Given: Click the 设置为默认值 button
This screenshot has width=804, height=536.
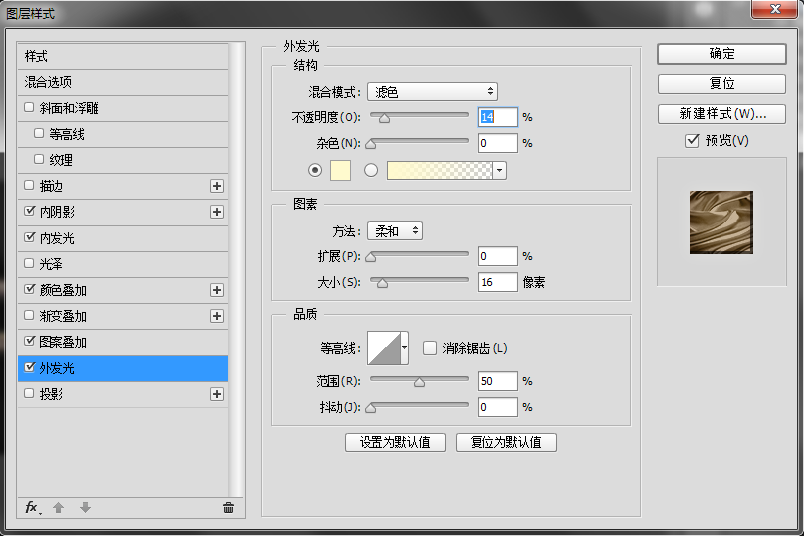Looking at the screenshot, I should [395, 442].
